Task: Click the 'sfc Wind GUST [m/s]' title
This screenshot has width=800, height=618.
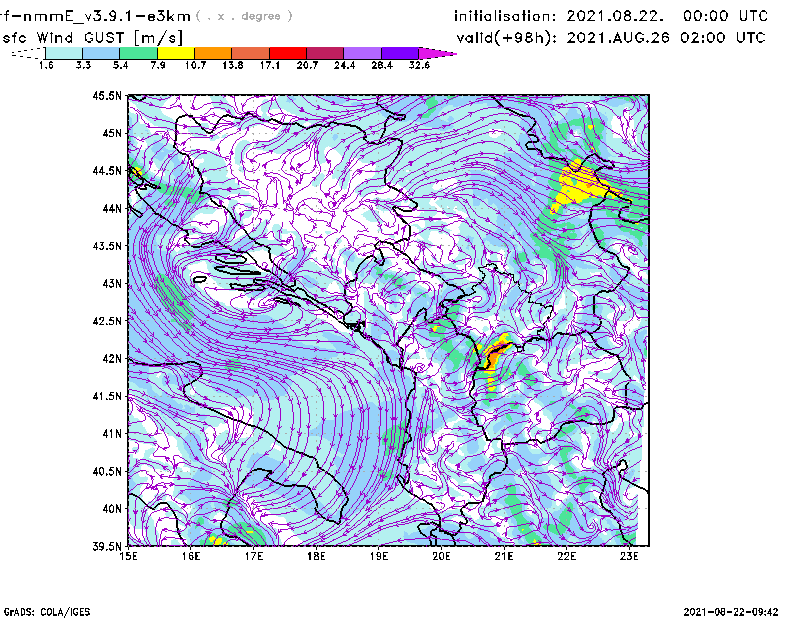Action: (75, 37)
